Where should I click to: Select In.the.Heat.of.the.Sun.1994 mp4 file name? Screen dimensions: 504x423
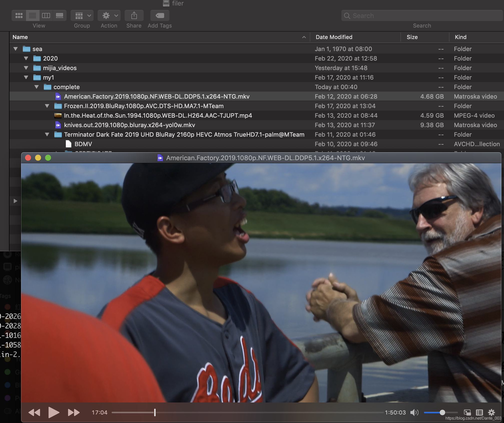(x=158, y=115)
